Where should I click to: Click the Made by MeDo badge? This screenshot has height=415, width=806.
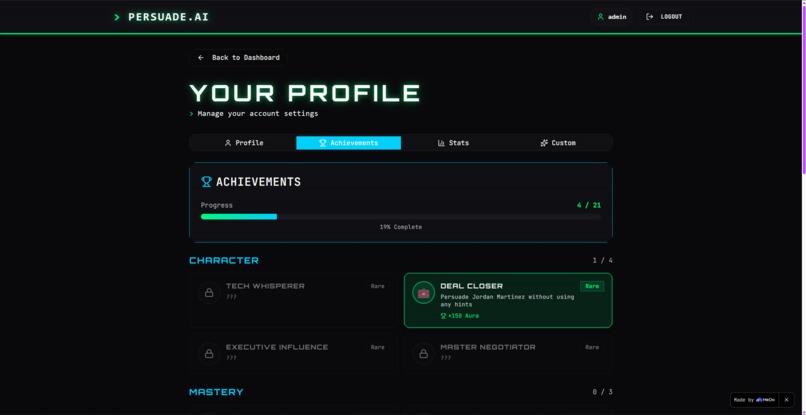(754, 400)
